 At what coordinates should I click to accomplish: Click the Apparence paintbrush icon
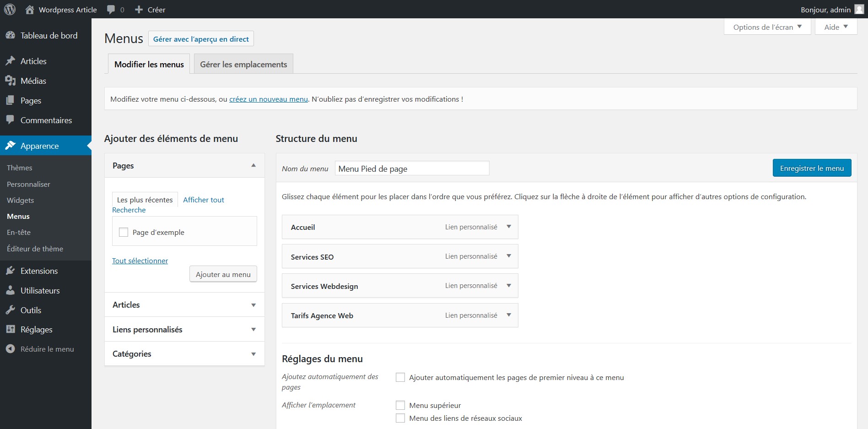10,146
